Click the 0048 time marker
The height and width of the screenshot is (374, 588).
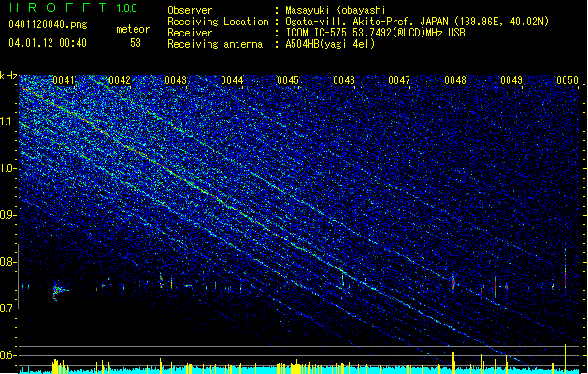[455, 80]
